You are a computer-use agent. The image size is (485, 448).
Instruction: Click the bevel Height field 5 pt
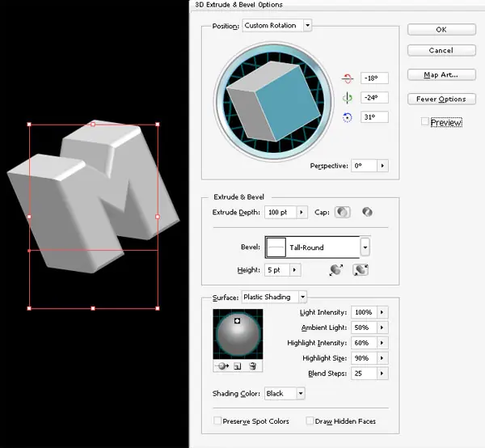(x=276, y=270)
